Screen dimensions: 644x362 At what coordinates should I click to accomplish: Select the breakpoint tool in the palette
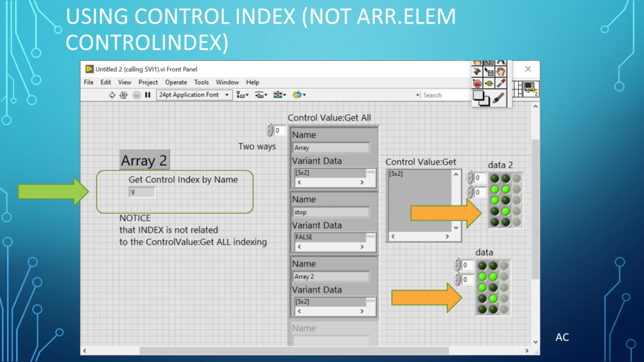pos(477,83)
